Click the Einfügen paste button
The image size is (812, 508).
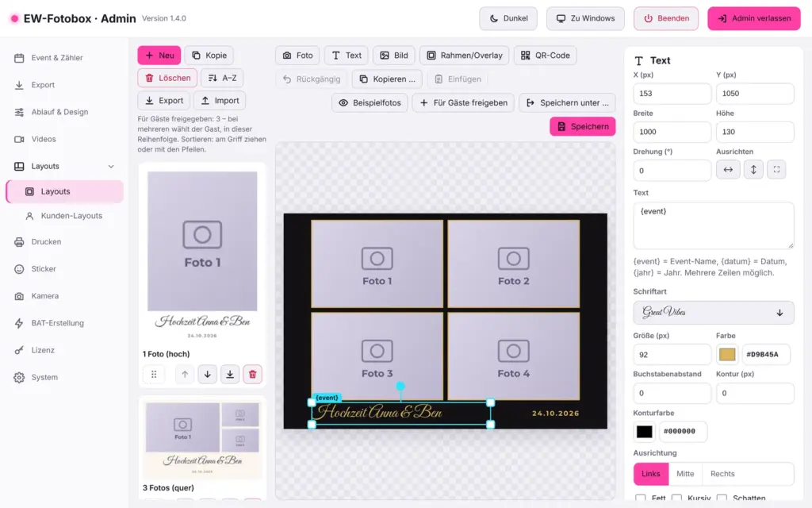(458, 79)
